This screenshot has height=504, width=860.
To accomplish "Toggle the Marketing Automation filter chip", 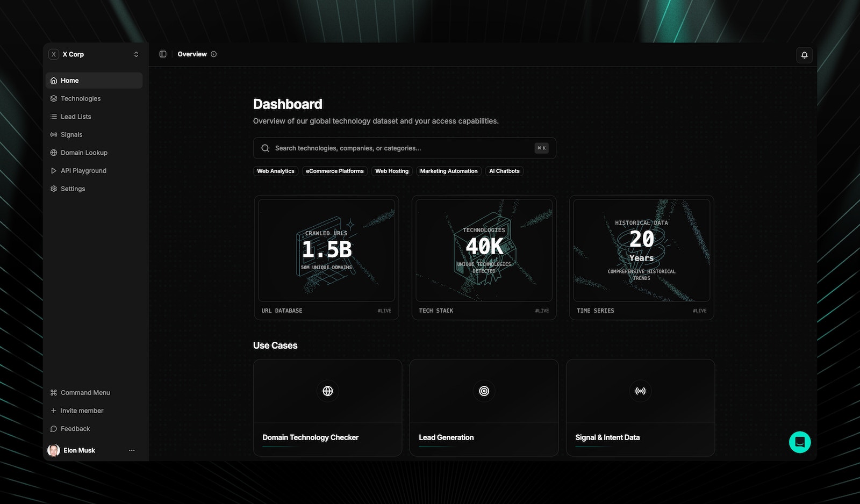I will (449, 171).
